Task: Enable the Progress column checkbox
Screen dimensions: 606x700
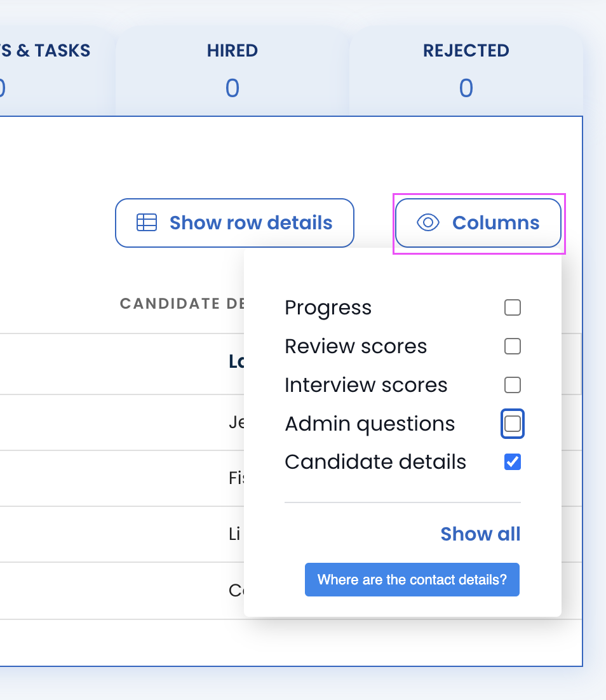Action: point(512,308)
